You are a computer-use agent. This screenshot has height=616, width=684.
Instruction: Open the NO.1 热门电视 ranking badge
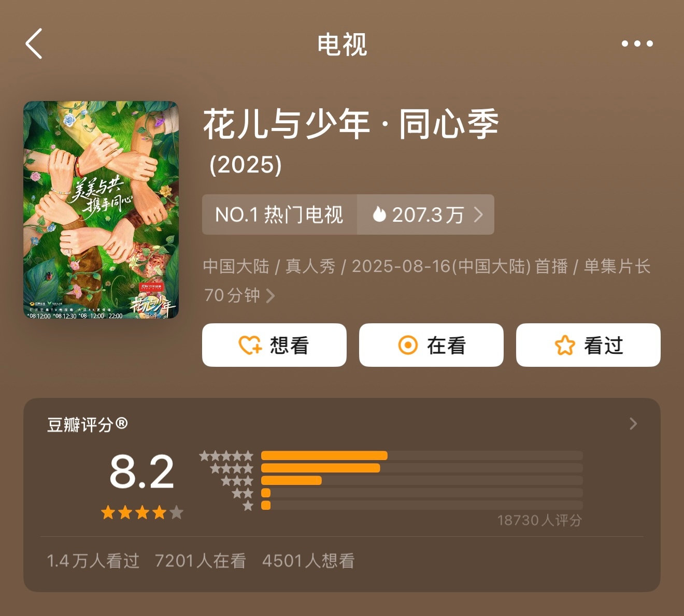(x=279, y=214)
